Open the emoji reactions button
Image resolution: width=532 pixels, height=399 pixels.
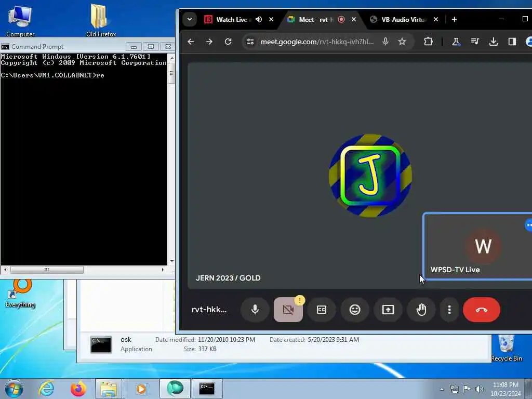point(354,310)
